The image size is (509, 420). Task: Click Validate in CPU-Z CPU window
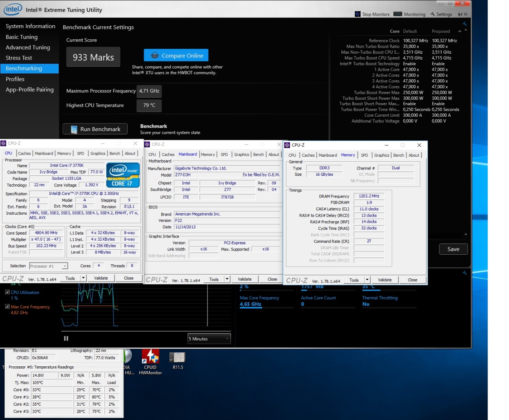coord(101,278)
